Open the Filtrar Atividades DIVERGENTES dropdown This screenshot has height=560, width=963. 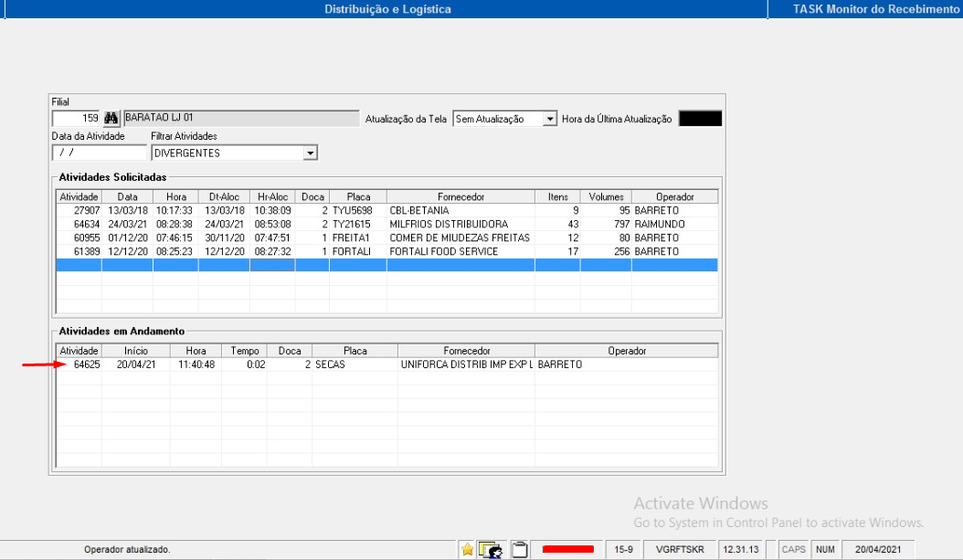[x=310, y=153]
